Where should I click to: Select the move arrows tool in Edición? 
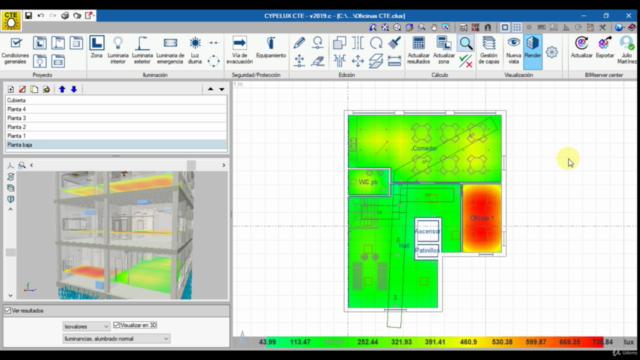(358, 61)
